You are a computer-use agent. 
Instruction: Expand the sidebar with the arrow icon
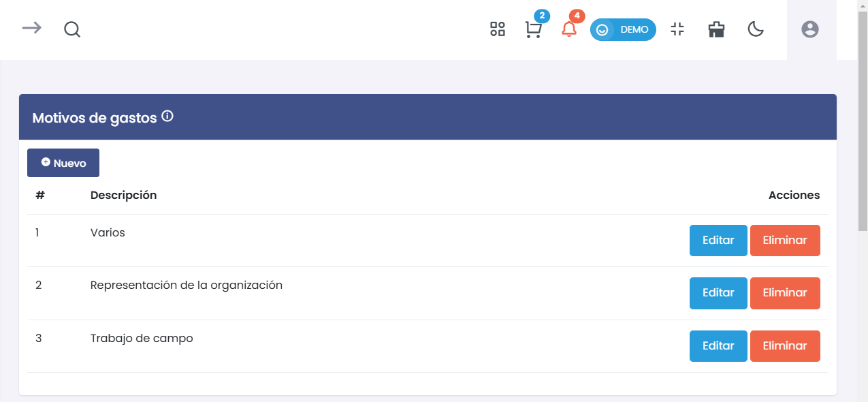pos(31,28)
